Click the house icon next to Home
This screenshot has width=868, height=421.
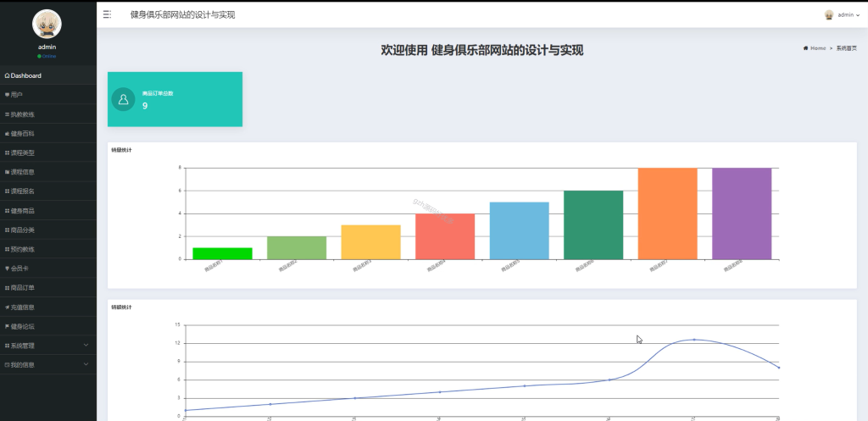tap(805, 48)
